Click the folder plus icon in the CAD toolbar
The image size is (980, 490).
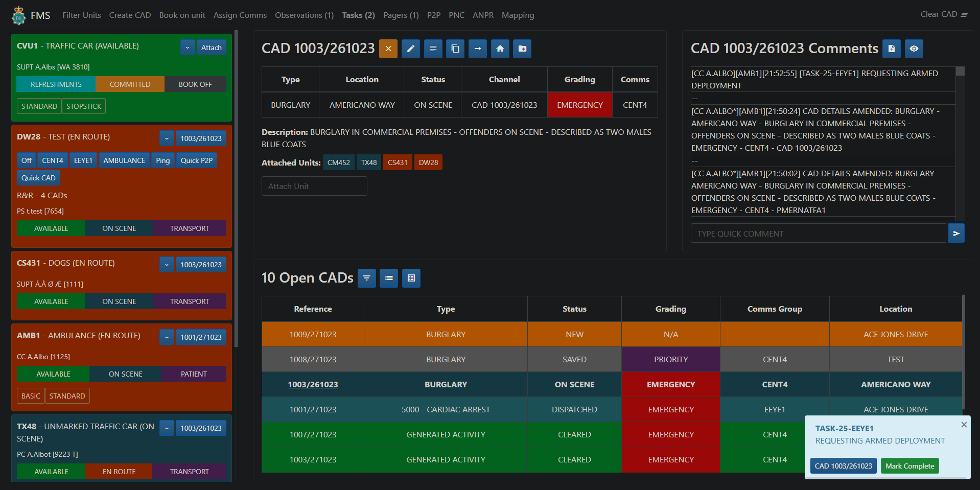tap(522, 49)
